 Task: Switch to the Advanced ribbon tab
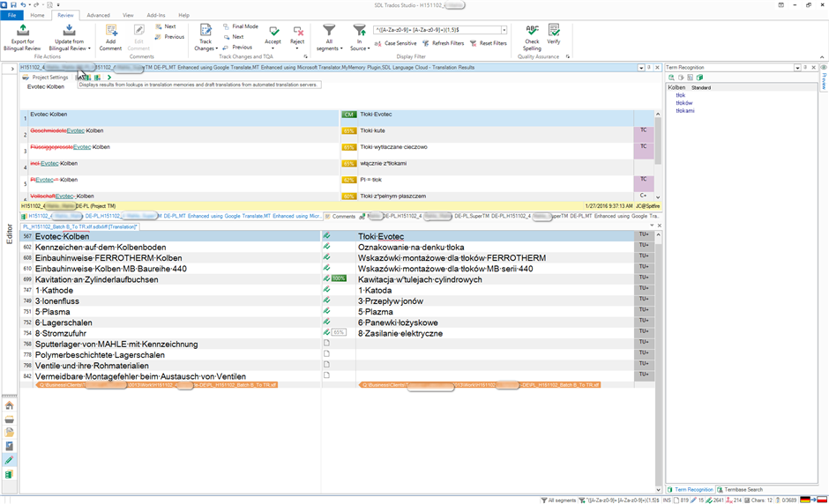coord(99,15)
